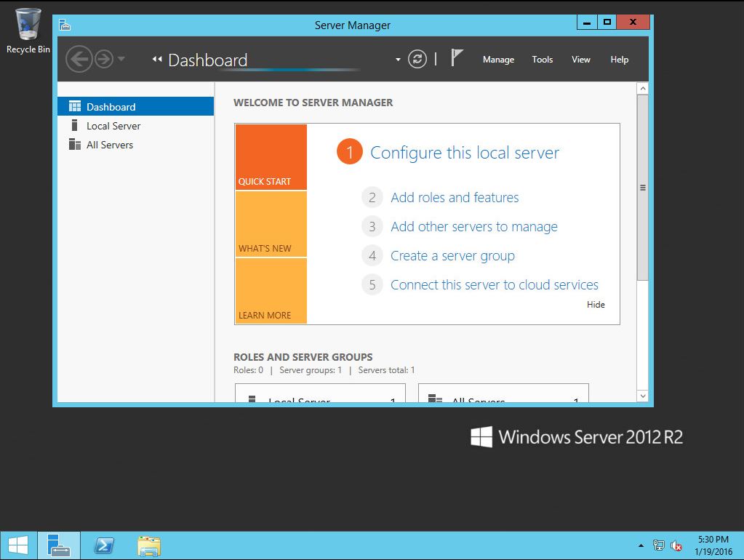The width and height of the screenshot is (744, 560).
Task: Click the scrollbar down arrow on the right
Action: [x=642, y=396]
